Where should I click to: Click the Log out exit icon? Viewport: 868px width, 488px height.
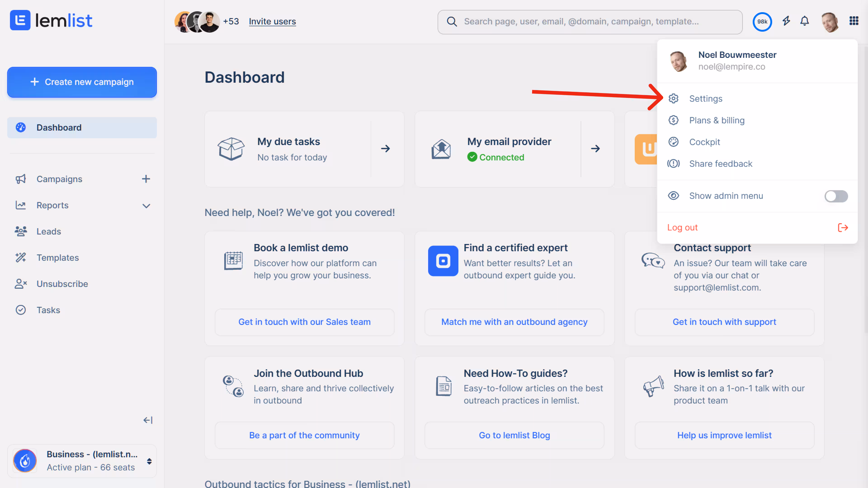pos(843,228)
